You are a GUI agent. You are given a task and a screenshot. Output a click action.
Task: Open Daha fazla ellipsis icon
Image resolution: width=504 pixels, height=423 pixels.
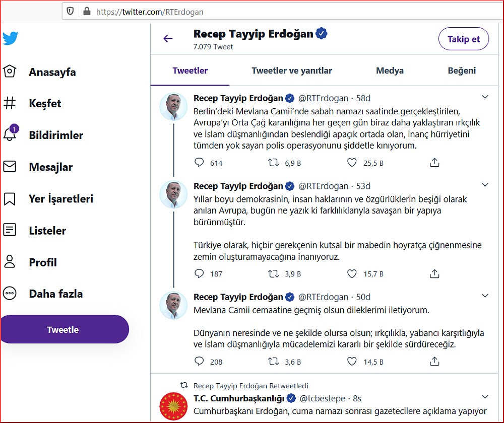[x=10, y=293]
